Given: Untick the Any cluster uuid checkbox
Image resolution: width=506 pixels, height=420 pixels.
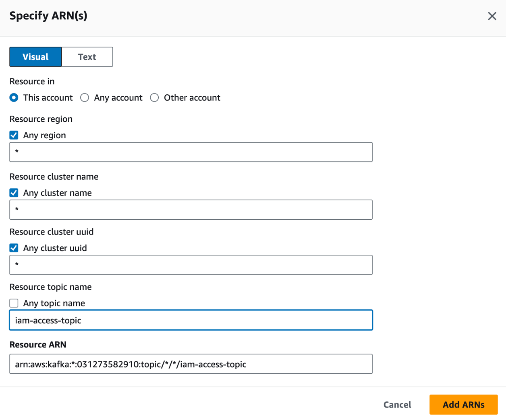Looking at the screenshot, I should coord(14,248).
